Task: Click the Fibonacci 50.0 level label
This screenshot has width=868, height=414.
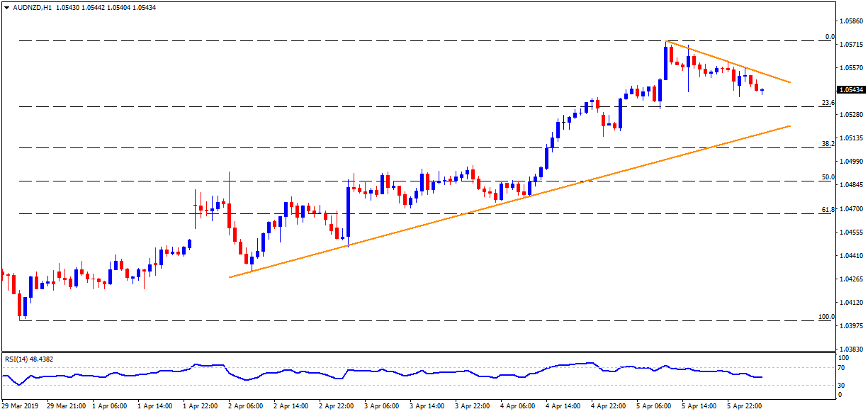Action: (x=826, y=177)
